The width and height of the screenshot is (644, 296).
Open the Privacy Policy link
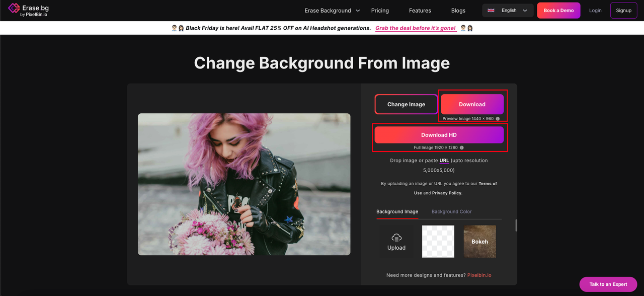[x=447, y=193]
